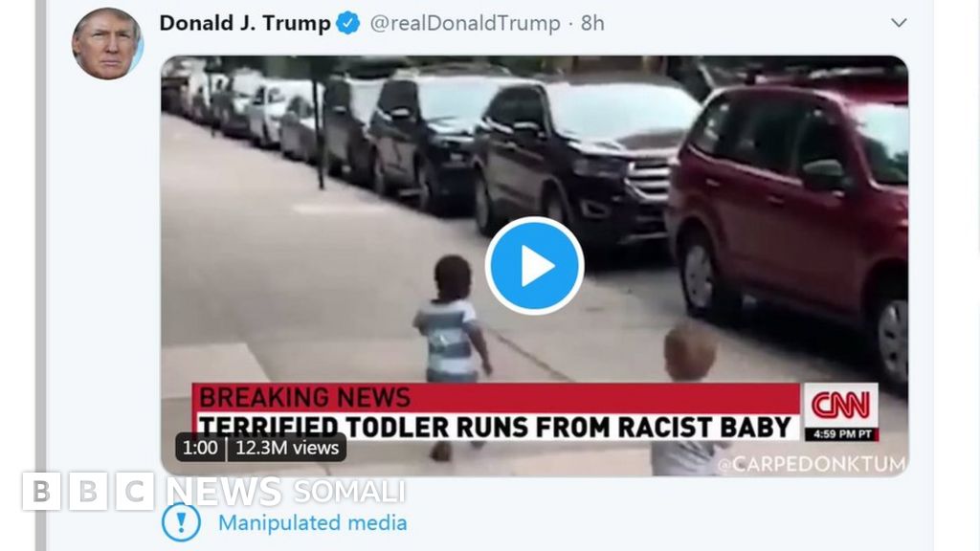Click the Manipulated media label link

coord(313,522)
